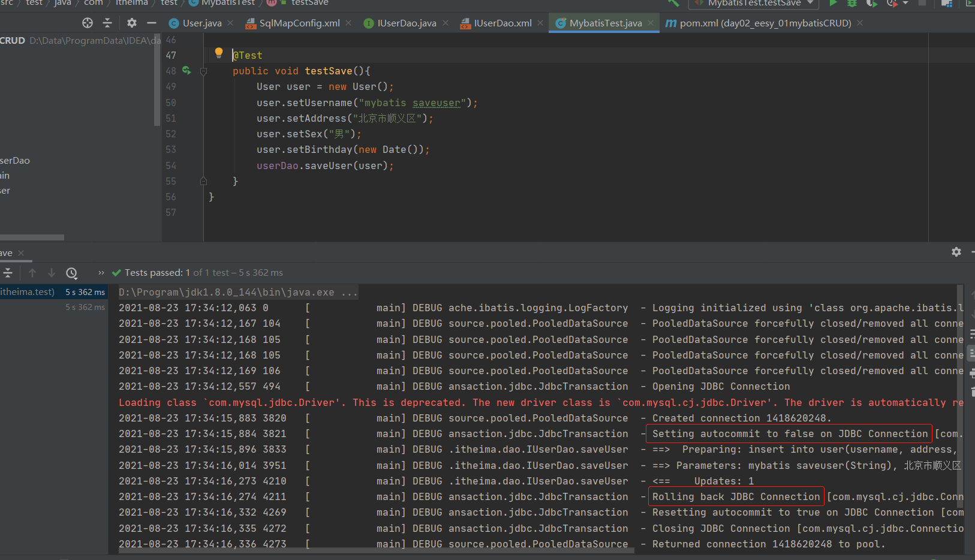The image size is (975, 560).
Task: Open run tool window settings gear
Action: point(956,252)
